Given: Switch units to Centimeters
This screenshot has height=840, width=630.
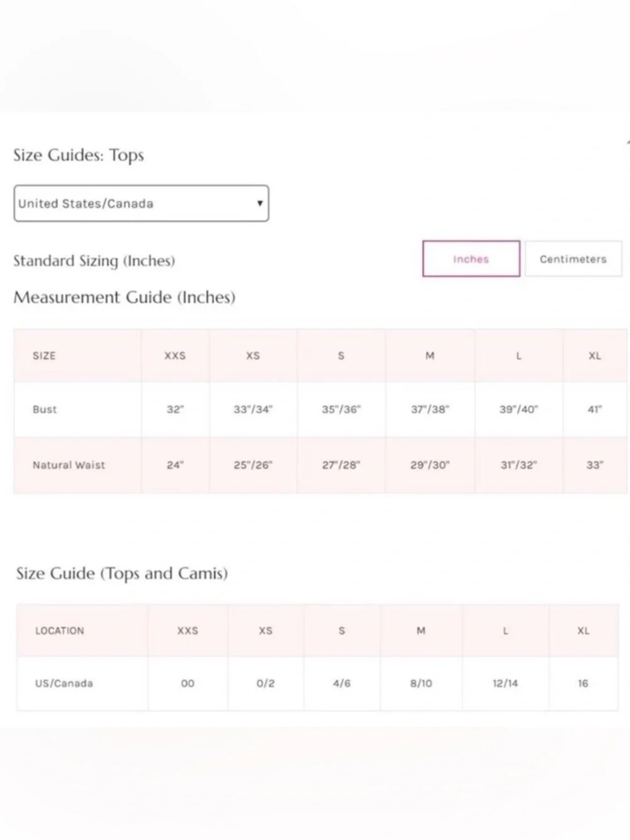Looking at the screenshot, I should pos(573,259).
